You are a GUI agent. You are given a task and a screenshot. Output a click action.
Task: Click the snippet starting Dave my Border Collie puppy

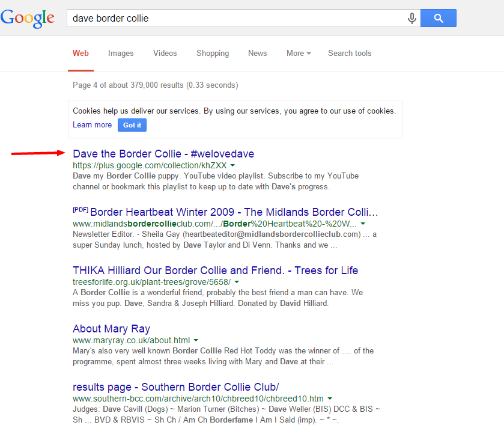[x=216, y=181]
